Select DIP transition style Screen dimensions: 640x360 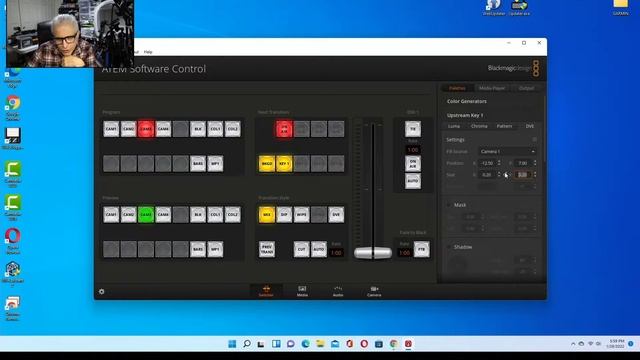click(x=284, y=214)
